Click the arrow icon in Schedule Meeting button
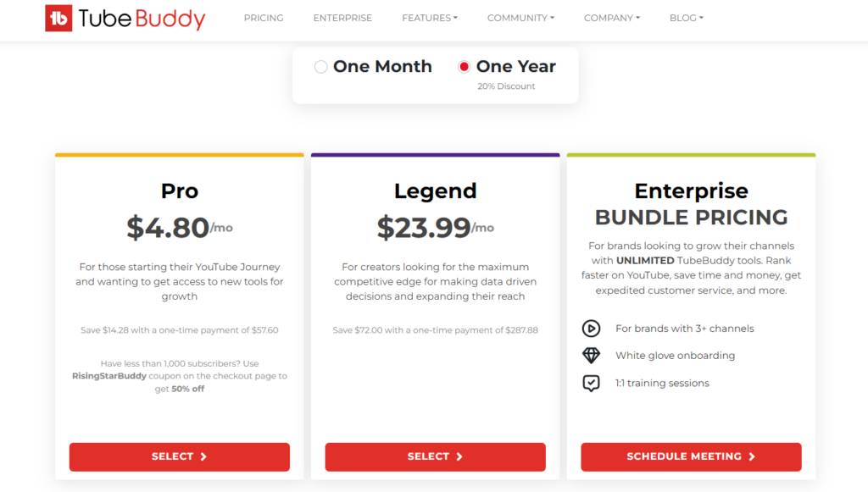This screenshot has width=868, height=492. pyautogui.click(x=751, y=456)
